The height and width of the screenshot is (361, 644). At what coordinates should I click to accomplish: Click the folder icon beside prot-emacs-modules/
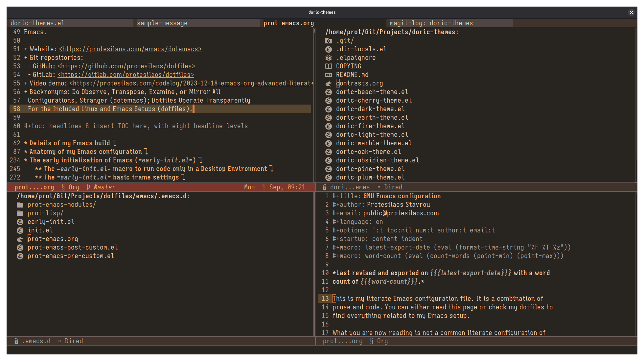pyautogui.click(x=20, y=205)
